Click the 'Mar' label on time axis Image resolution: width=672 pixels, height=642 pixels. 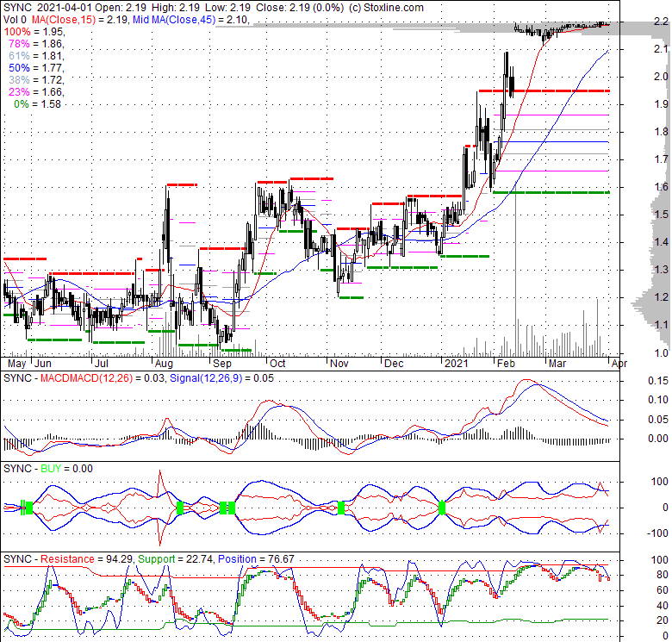(557, 364)
